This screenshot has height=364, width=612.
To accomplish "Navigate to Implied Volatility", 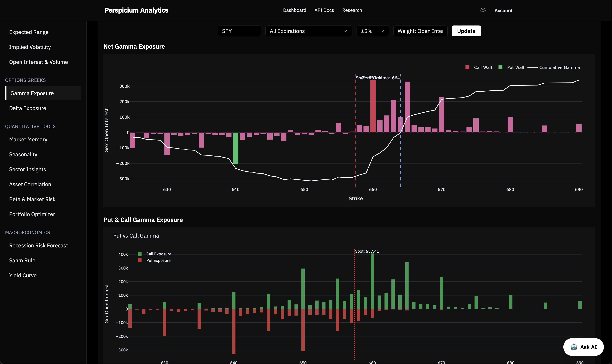I will pos(30,47).
